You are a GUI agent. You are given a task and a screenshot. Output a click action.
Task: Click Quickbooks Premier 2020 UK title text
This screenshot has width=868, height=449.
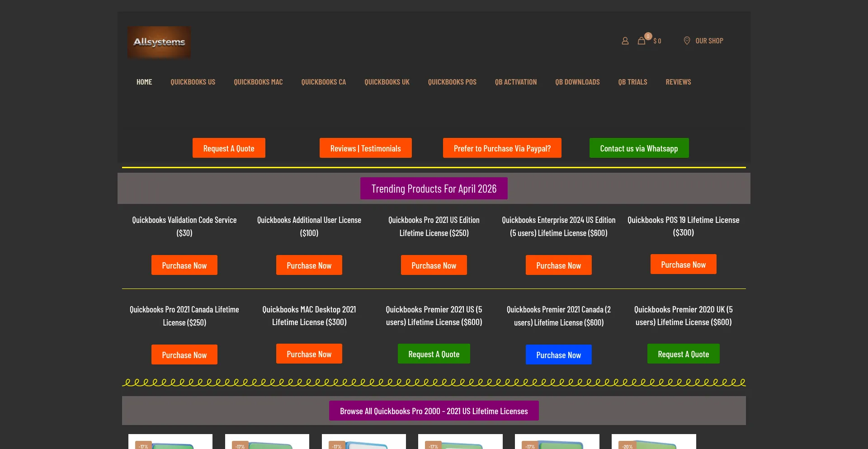coord(684,315)
